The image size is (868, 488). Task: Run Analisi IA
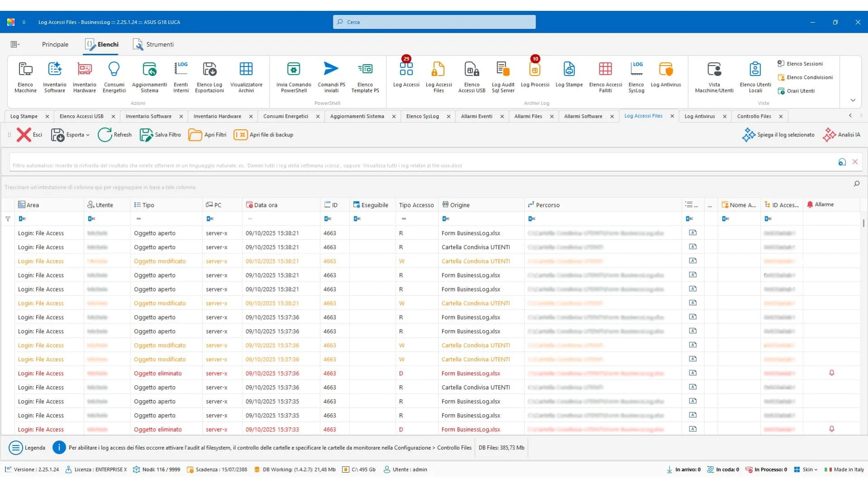[841, 135]
